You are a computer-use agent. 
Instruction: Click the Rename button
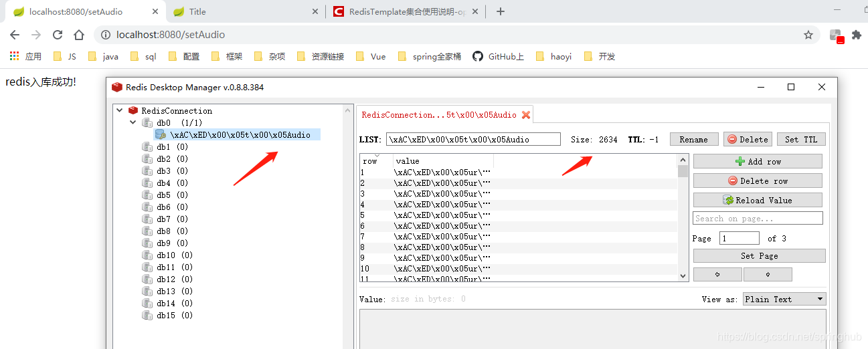(x=694, y=140)
